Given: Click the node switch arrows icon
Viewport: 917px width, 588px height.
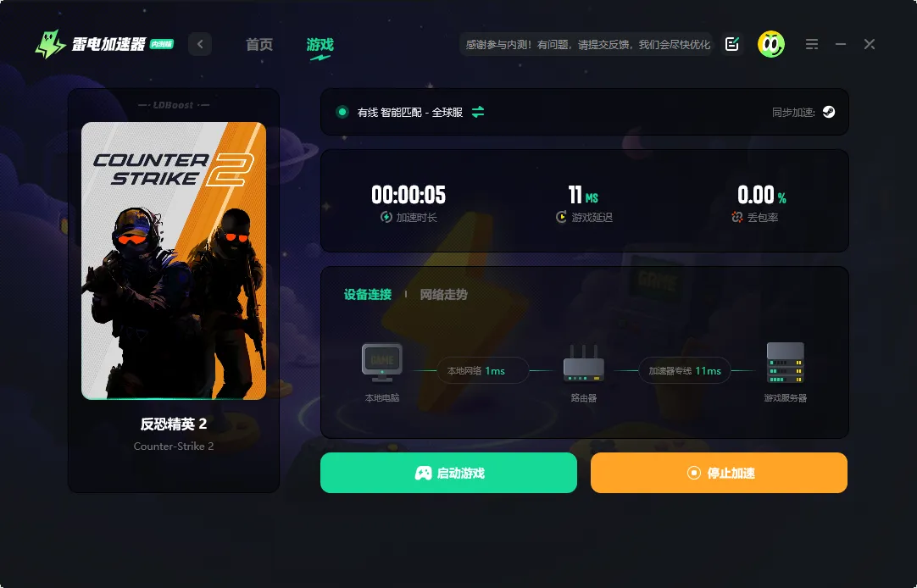Looking at the screenshot, I should pyautogui.click(x=477, y=111).
